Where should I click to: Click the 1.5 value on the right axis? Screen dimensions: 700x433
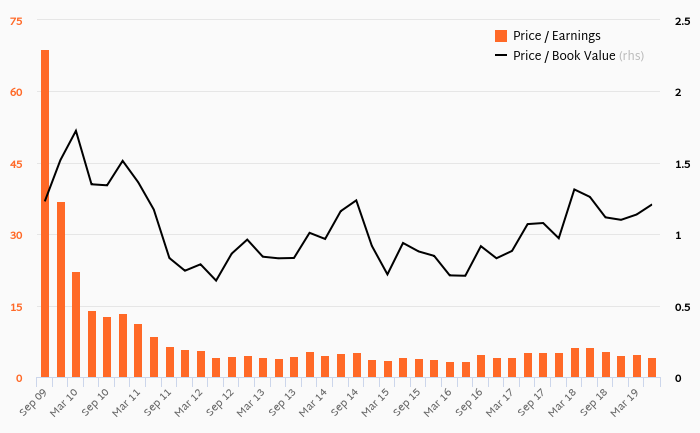pos(682,163)
